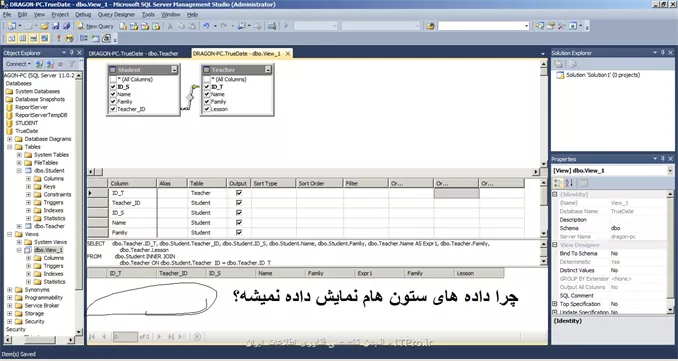The image size is (678, 361).
Task: Click scroll-down arrow of Object Explorer scrollbar
Action: [x=79, y=332]
